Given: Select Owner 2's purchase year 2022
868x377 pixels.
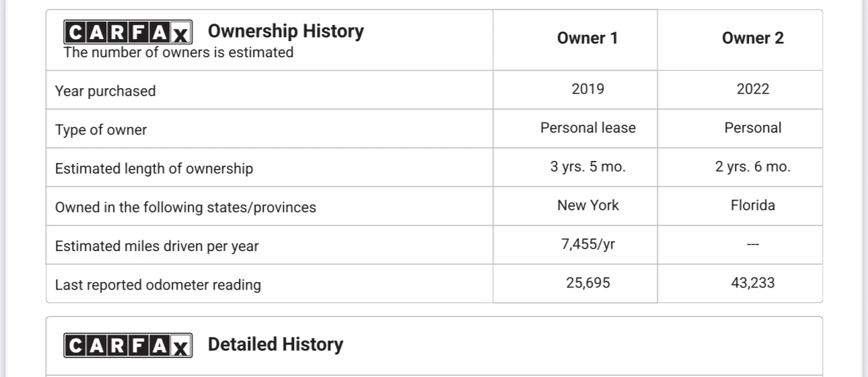Looking at the screenshot, I should pos(752,89).
